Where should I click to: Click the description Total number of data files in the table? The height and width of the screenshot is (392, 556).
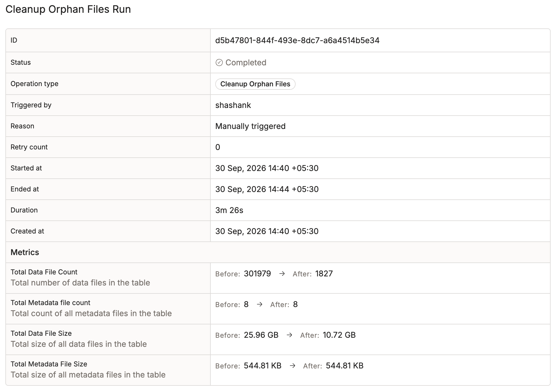(80, 283)
